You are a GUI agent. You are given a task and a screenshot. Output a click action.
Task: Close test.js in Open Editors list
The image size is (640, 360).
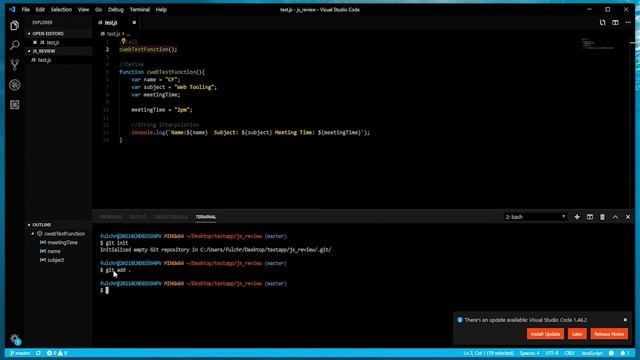[35, 42]
